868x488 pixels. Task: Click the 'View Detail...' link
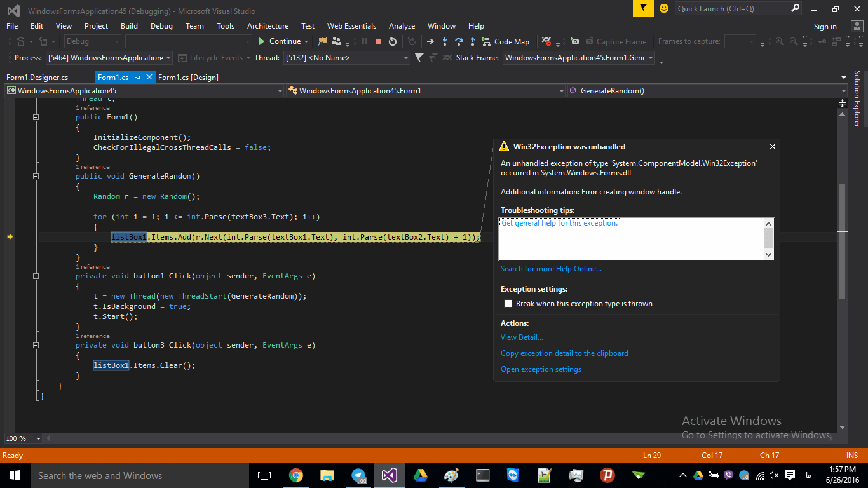[x=521, y=337]
